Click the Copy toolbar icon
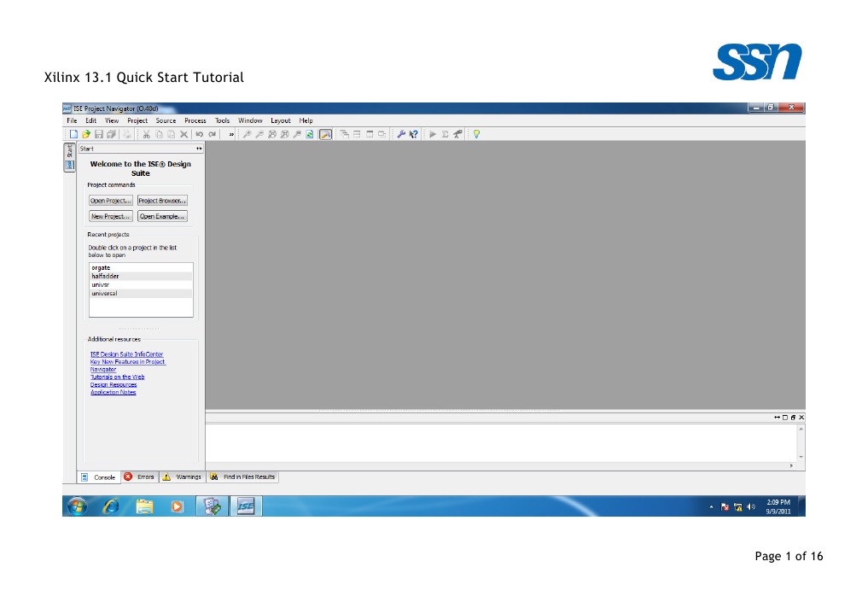The image size is (868, 614). [x=159, y=134]
